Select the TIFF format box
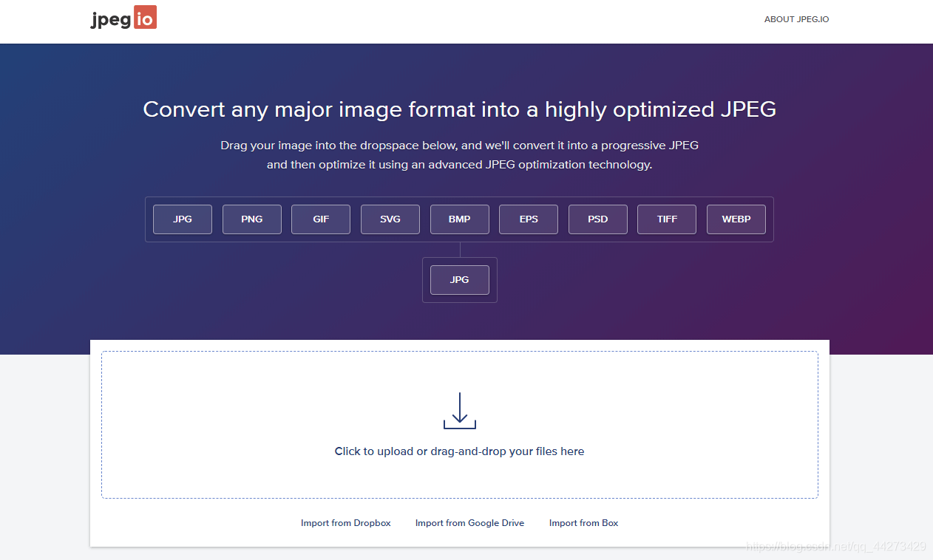The height and width of the screenshot is (560, 933). (x=667, y=219)
